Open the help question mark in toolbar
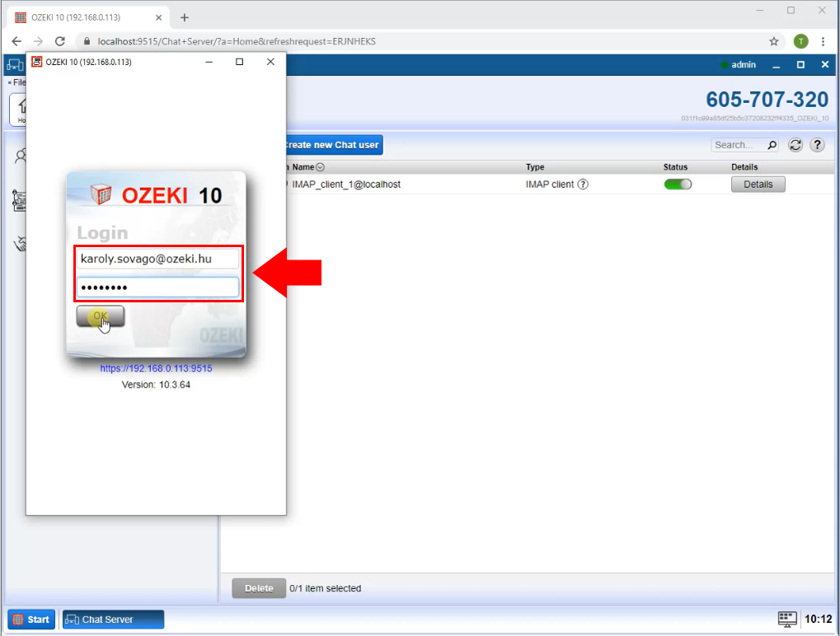 [x=817, y=145]
